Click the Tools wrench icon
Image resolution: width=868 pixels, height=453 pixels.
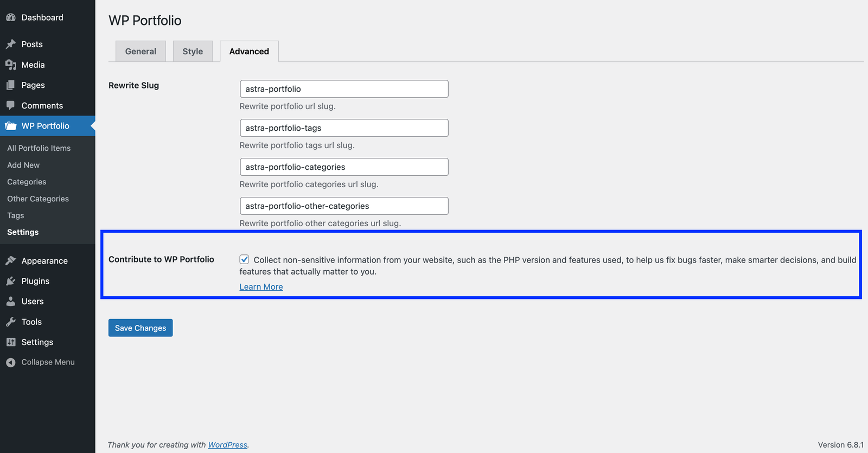pos(10,322)
